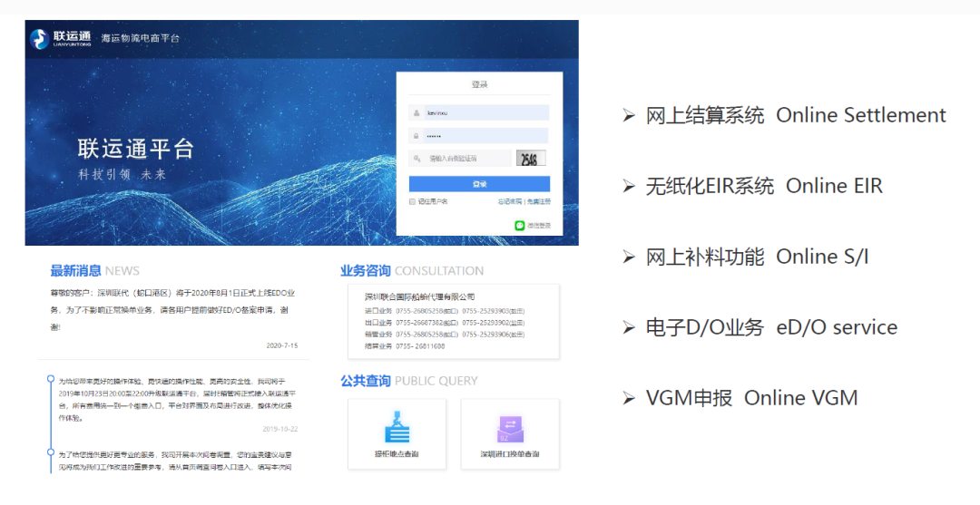This screenshot has width=980, height=505.
Task: Refresh the captcha image showing 2548
Action: click(531, 159)
